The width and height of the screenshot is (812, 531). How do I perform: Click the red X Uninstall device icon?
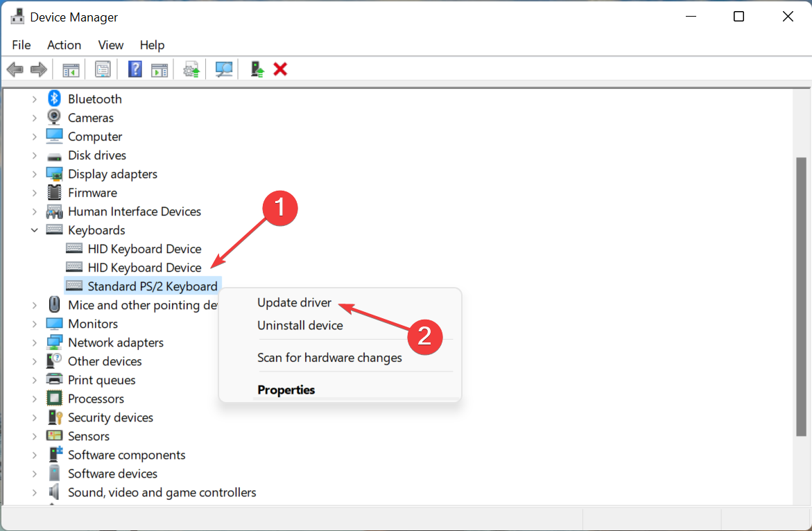coord(280,69)
